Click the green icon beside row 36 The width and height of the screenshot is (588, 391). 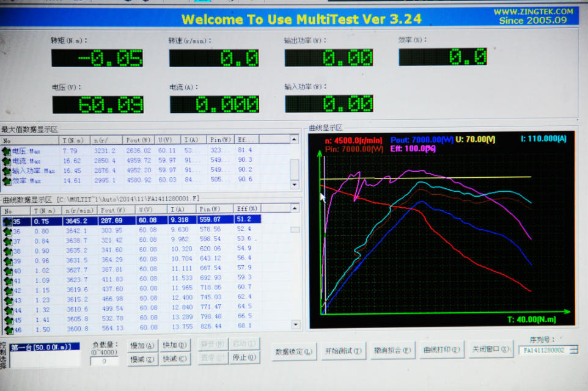[7, 232]
